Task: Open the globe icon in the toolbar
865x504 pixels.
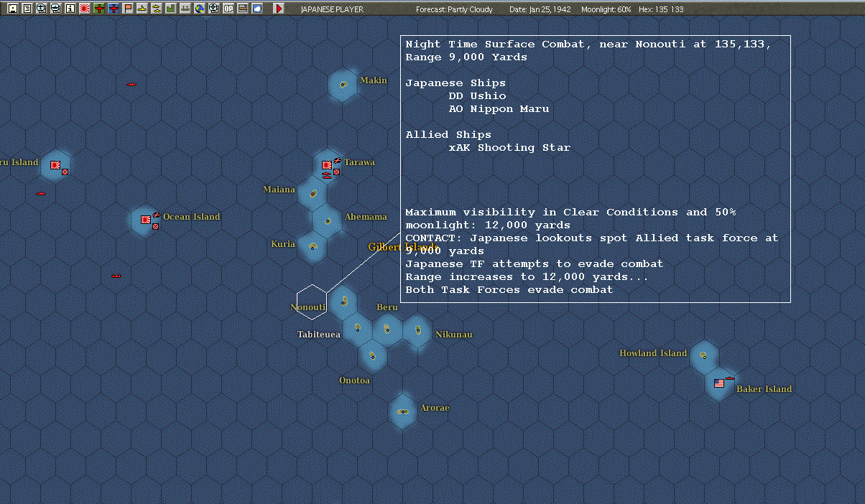Action: click(x=199, y=9)
